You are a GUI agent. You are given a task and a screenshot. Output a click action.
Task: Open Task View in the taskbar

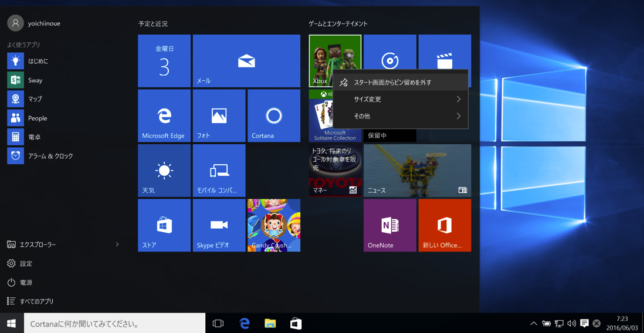click(218, 324)
